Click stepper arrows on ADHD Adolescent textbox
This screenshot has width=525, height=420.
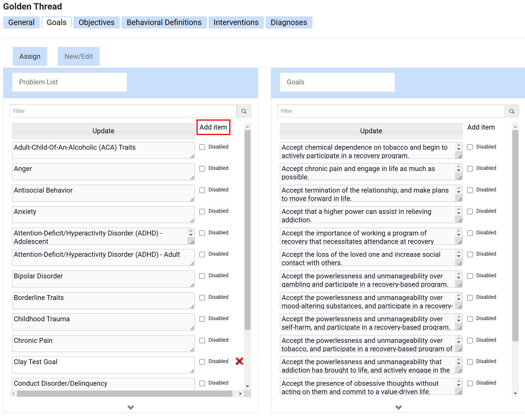click(x=191, y=233)
